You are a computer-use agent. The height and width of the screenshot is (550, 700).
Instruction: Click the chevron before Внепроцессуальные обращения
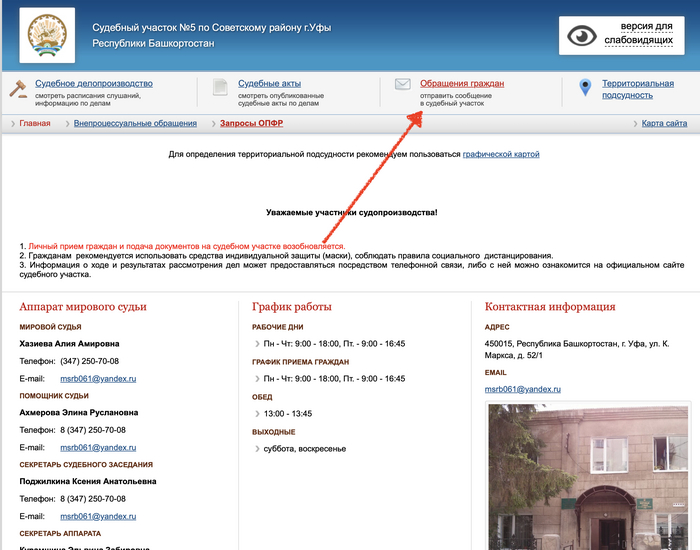tap(68, 124)
